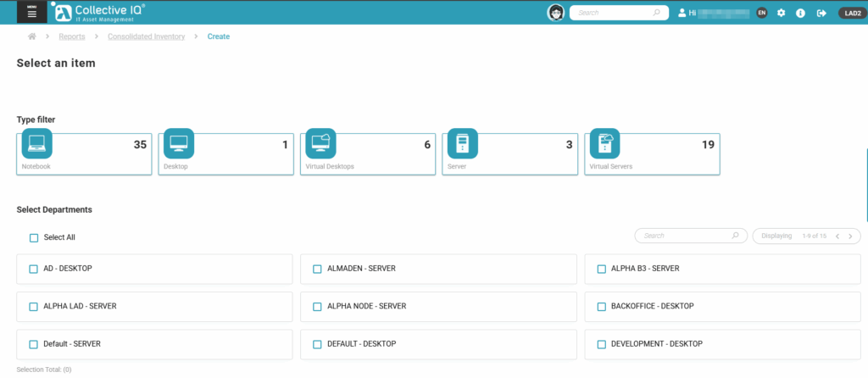Pick the Server type filter icon

(x=462, y=142)
